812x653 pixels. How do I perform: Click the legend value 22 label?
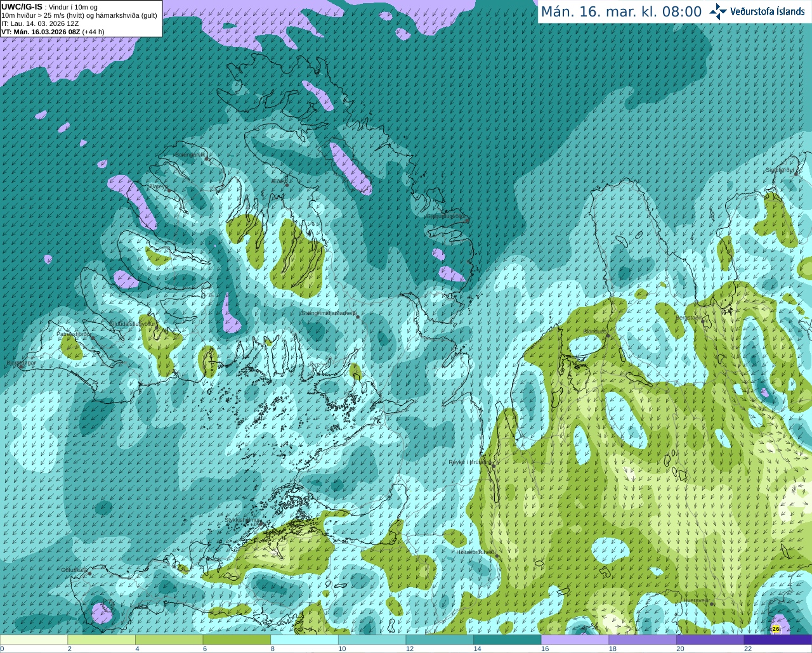pos(748,649)
